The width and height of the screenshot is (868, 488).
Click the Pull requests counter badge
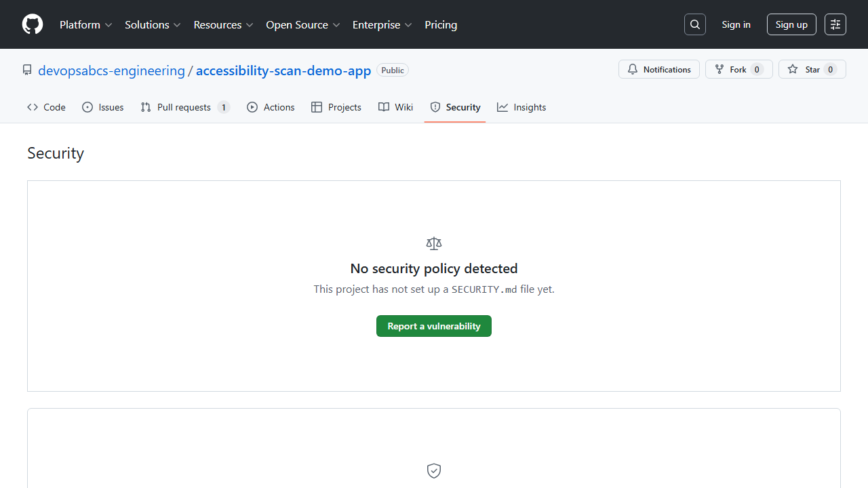224,107
